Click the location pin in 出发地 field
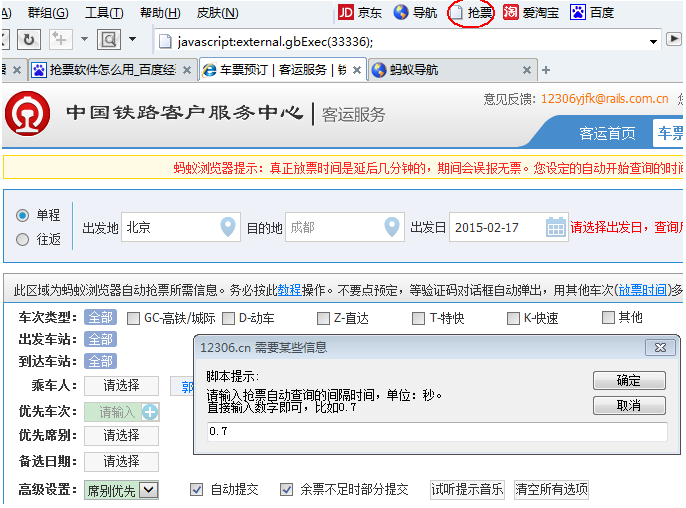This screenshot has width=686, height=508. tap(228, 227)
